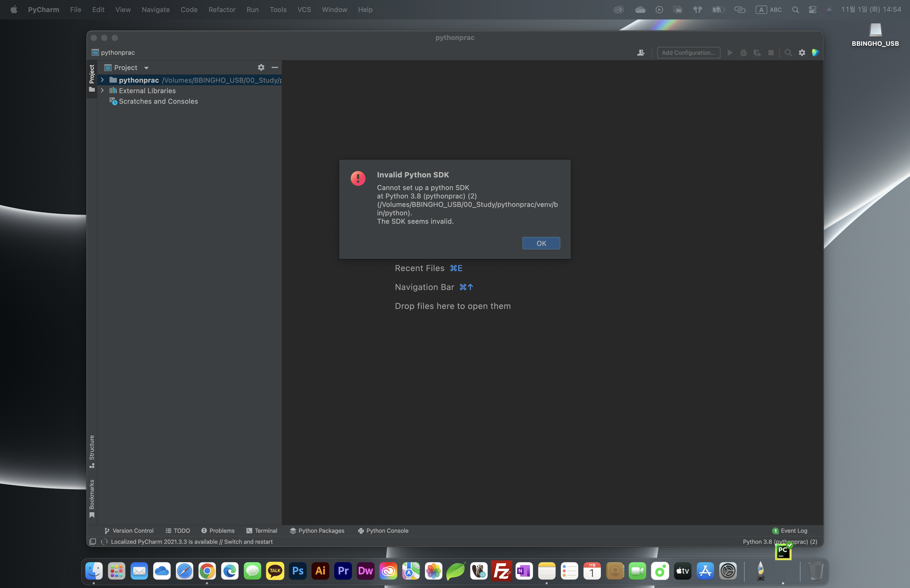Open Search Everywhere magnifier in toolbar
This screenshot has height=588, width=910.
coord(788,53)
